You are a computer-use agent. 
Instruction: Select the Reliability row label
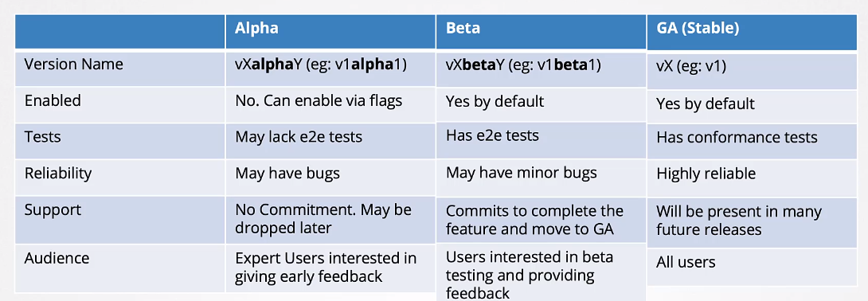58,173
